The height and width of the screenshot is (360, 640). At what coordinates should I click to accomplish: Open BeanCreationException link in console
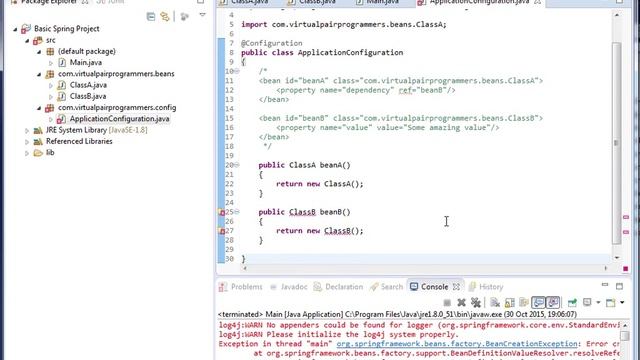pos(457,344)
